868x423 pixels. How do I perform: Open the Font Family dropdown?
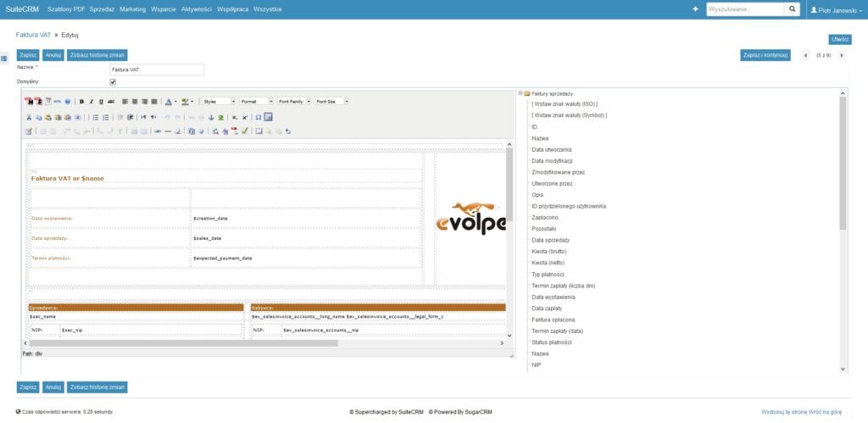[x=294, y=101]
